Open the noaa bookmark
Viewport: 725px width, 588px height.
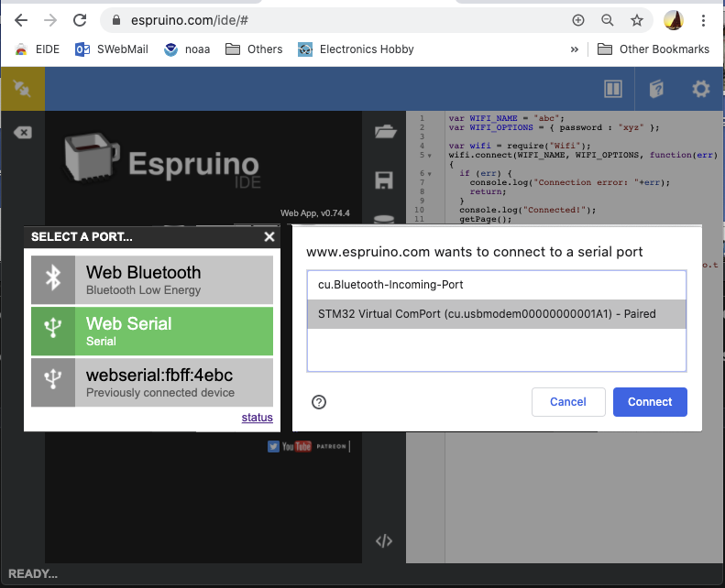pyautogui.click(x=187, y=49)
